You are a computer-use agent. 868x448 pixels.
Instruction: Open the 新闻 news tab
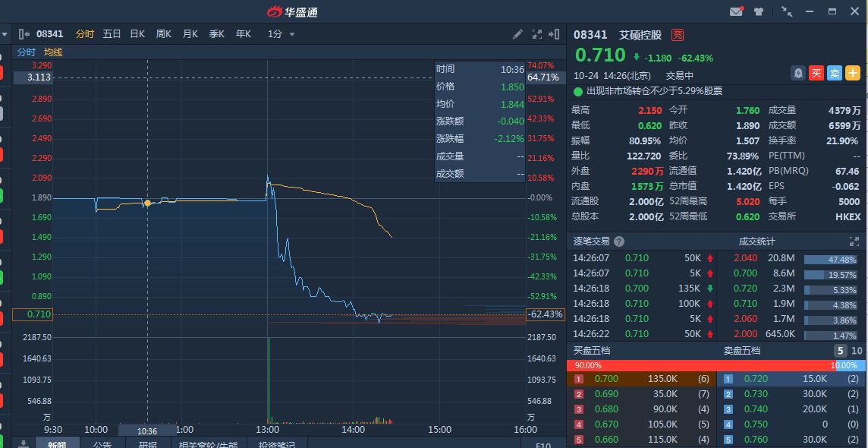pyautogui.click(x=57, y=443)
